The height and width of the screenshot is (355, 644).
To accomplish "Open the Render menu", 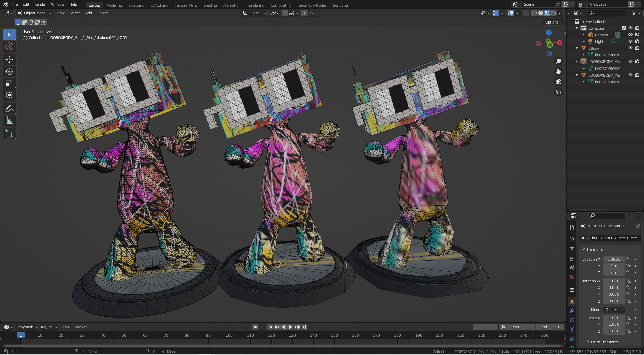I will coord(40,4).
